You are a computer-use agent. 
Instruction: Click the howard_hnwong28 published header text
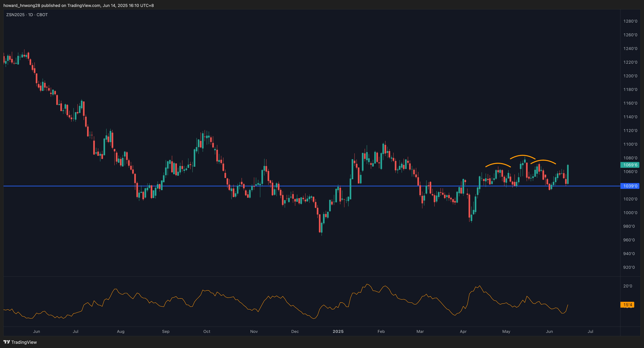point(78,6)
